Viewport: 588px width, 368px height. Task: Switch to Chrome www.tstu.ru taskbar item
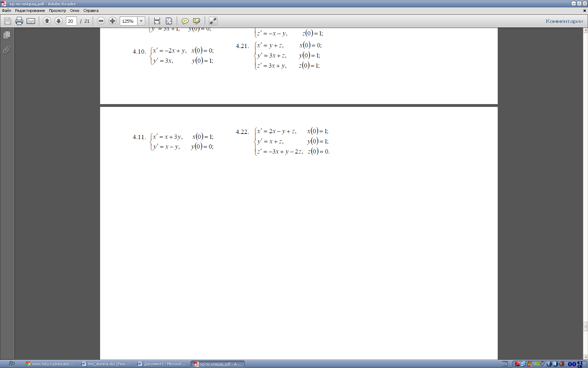tap(49, 364)
